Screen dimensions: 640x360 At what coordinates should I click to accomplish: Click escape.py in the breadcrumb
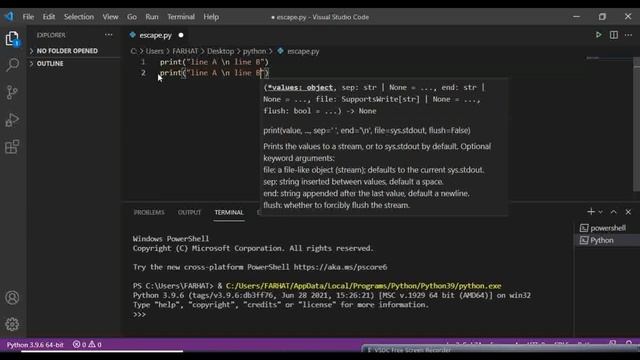coord(303,51)
